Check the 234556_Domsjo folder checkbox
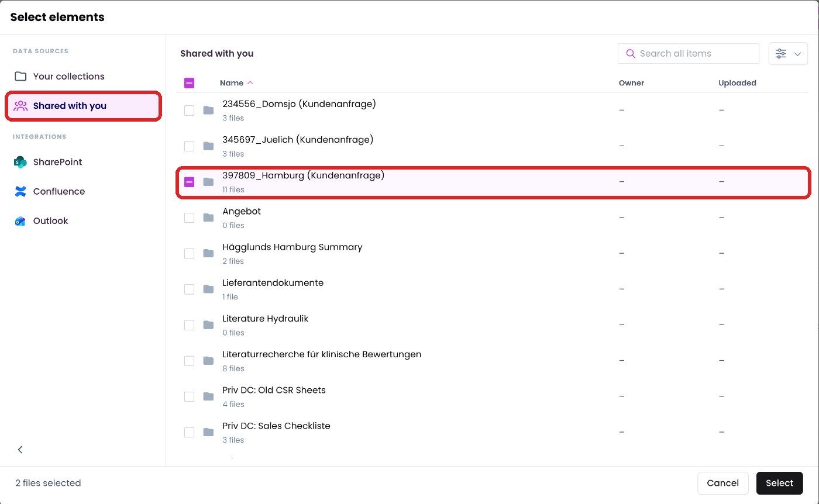 tap(189, 110)
